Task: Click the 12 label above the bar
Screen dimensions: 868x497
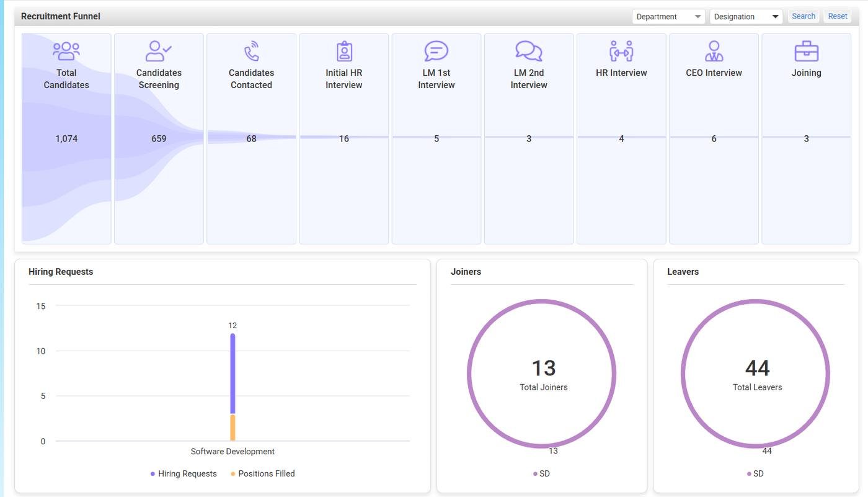Action: coord(232,325)
